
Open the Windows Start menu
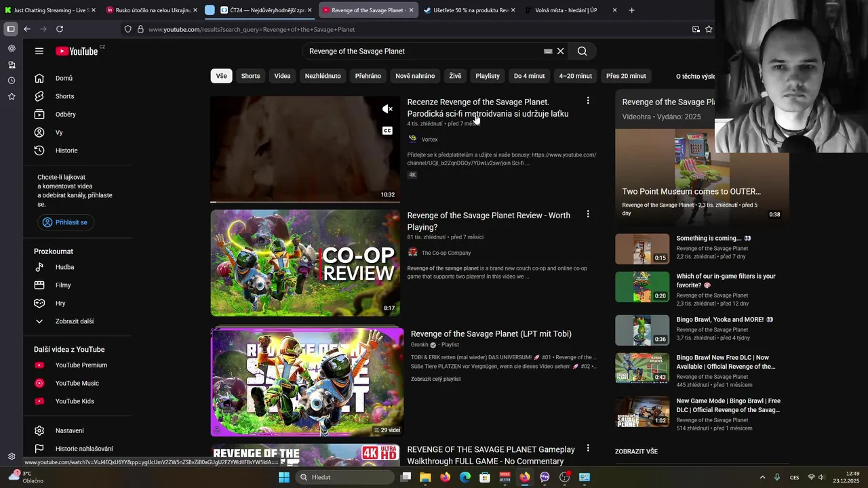click(284, 477)
